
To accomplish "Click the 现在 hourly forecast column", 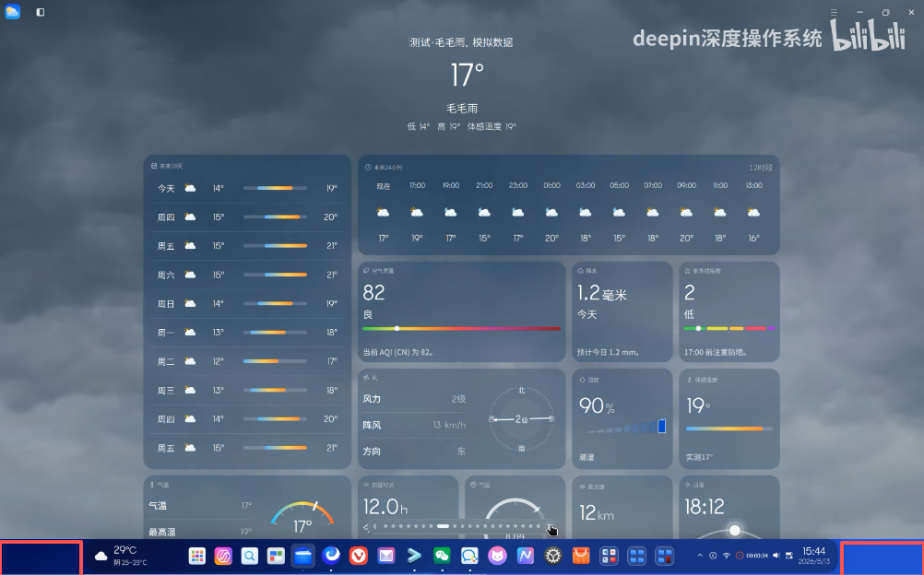I will (383, 212).
